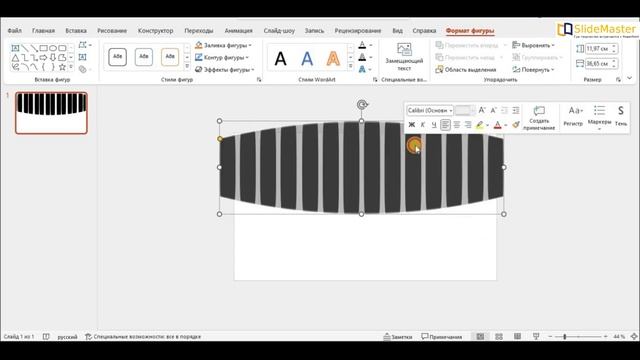Open Заливка фигуры dropdown
The height and width of the screenshot is (360, 640).
point(223,45)
